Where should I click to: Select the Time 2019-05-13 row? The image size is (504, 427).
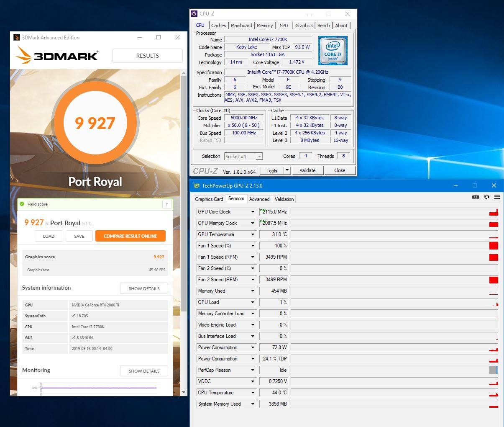pyautogui.click(x=95, y=349)
